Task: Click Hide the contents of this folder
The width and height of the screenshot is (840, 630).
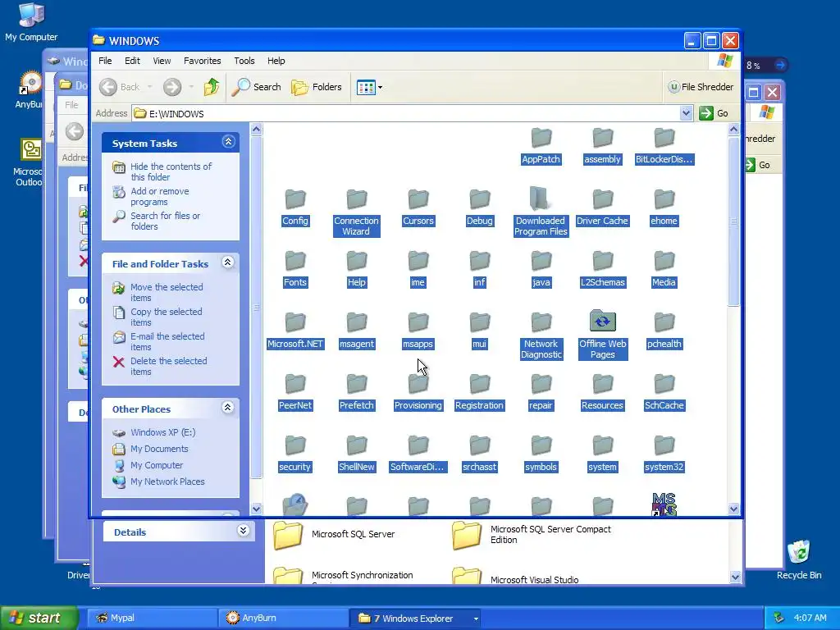Action: [171, 171]
